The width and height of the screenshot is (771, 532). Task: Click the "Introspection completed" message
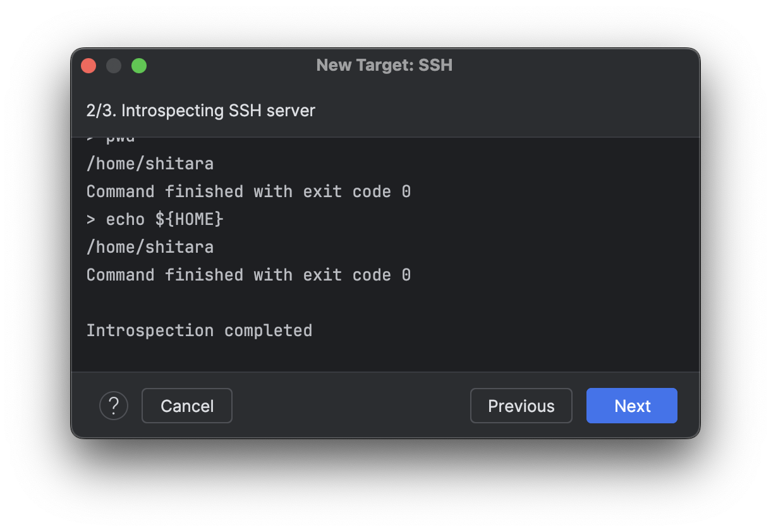pyautogui.click(x=199, y=330)
